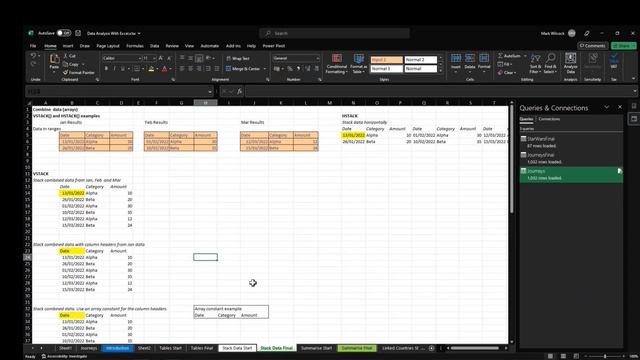This screenshot has width=640, height=360.
Task: Add a new sheet with plus icon
Action: [x=431, y=348]
